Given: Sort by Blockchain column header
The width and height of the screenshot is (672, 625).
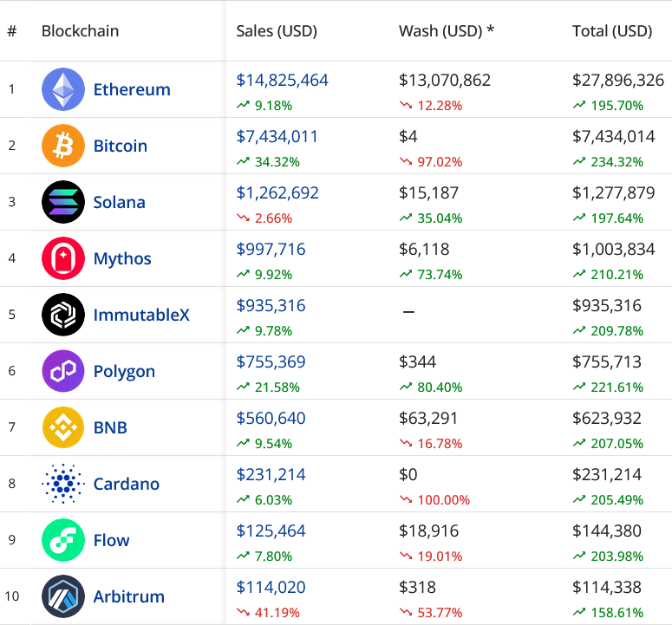Looking at the screenshot, I should coord(80,31).
